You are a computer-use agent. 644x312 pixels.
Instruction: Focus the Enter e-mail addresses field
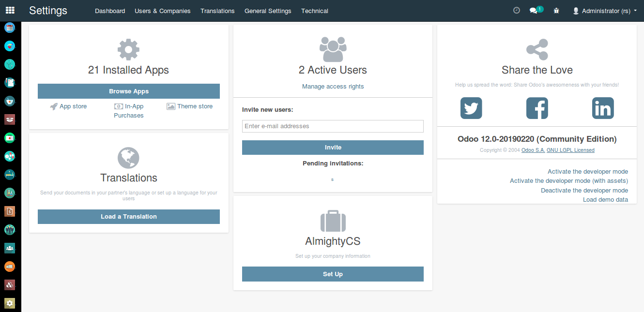[333, 126]
